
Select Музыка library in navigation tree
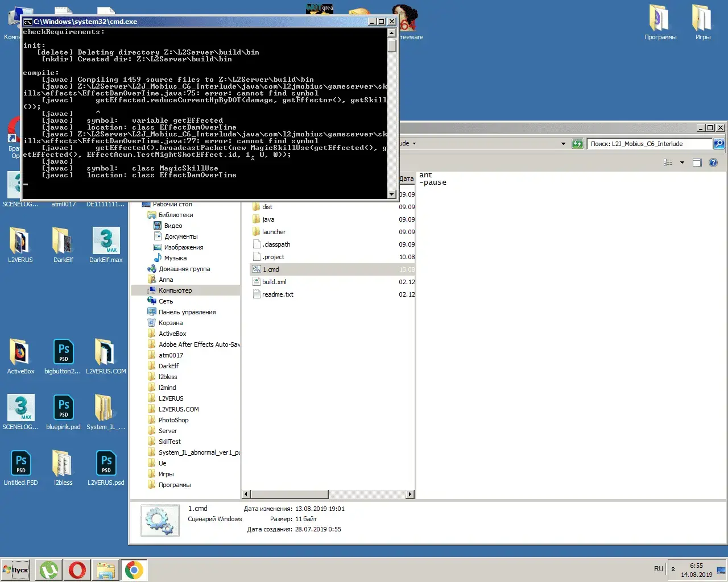coord(175,258)
